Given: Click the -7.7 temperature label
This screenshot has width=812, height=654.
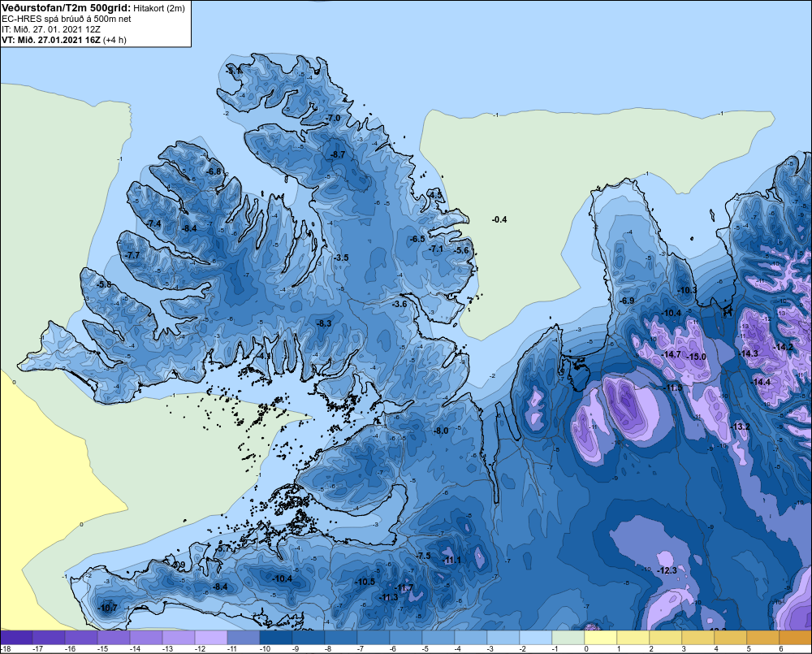Looking at the screenshot, I should point(133,255).
